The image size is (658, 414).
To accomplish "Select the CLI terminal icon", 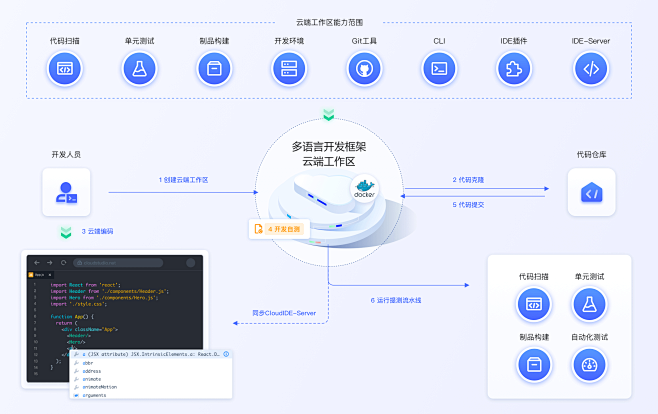I will (439, 69).
